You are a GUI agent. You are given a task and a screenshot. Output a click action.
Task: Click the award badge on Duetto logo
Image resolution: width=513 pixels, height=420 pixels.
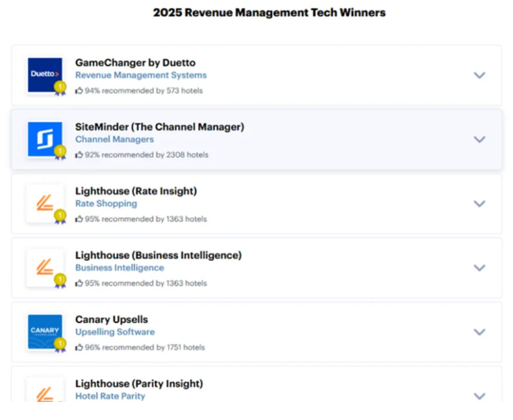[60, 88]
